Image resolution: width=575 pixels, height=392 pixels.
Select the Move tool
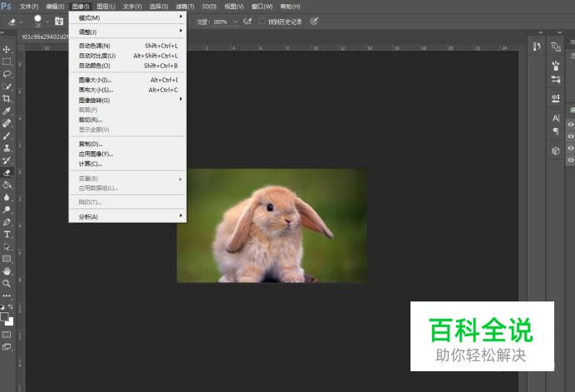click(x=7, y=50)
